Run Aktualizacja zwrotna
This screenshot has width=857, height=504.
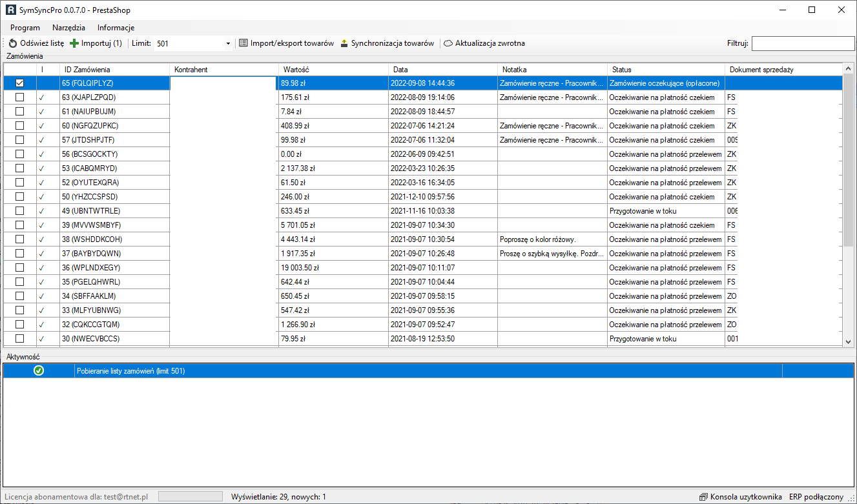pos(484,43)
